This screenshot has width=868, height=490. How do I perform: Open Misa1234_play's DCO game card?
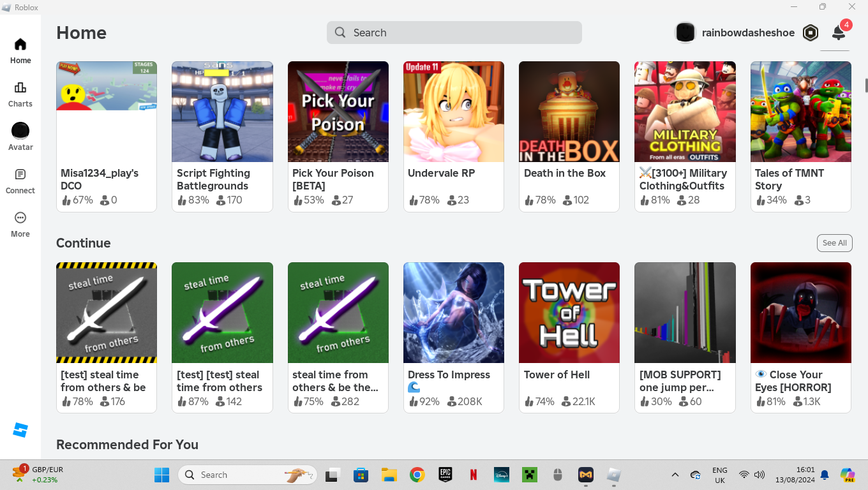pyautogui.click(x=107, y=137)
